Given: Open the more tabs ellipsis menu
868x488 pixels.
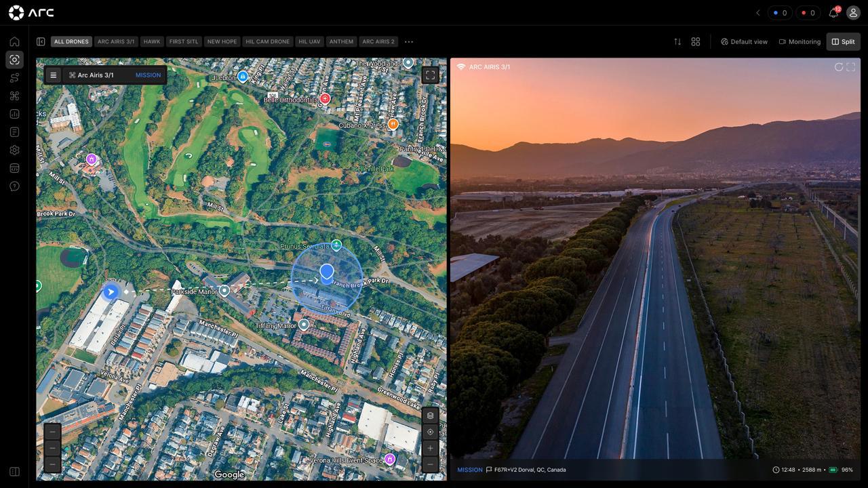Looking at the screenshot, I should [409, 41].
